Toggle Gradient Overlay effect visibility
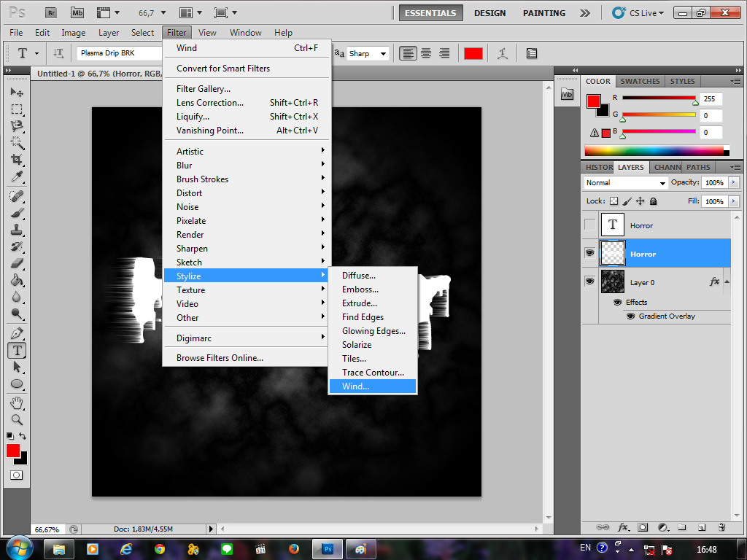This screenshot has height=560, width=747. click(631, 316)
